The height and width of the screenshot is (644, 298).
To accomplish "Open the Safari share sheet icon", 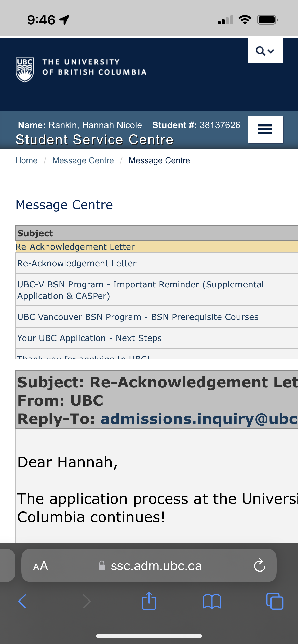I will point(149,601).
